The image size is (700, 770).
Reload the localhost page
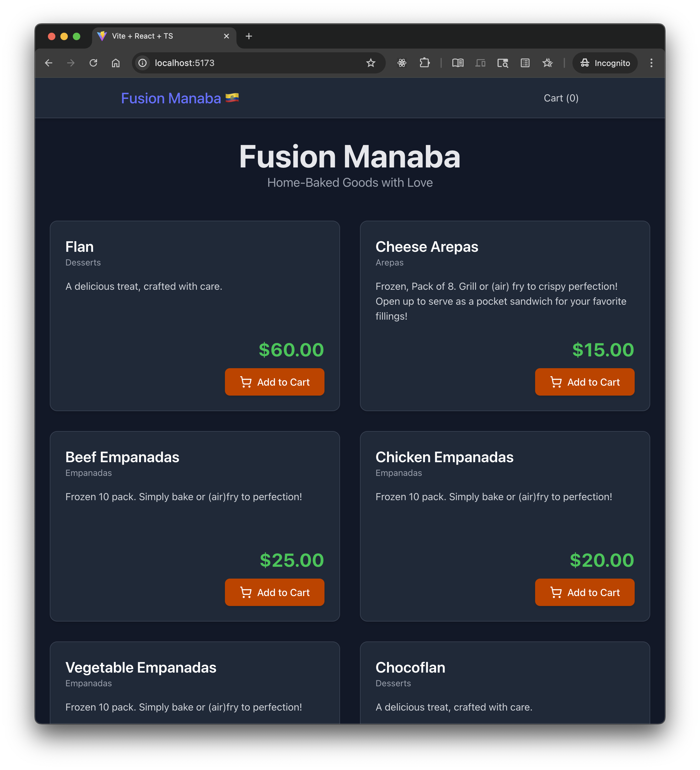[x=93, y=63]
